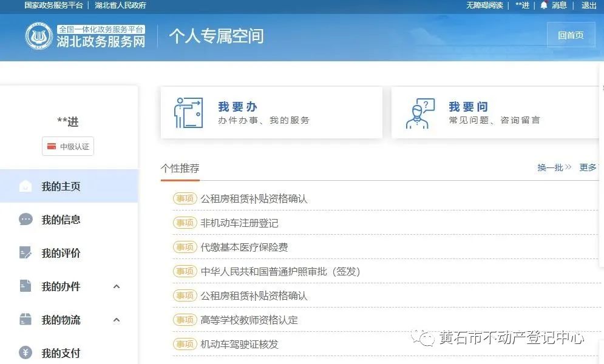The image size is (604, 364).
Task: Open 我的信息 in the sidebar menu
Action: (x=61, y=220)
